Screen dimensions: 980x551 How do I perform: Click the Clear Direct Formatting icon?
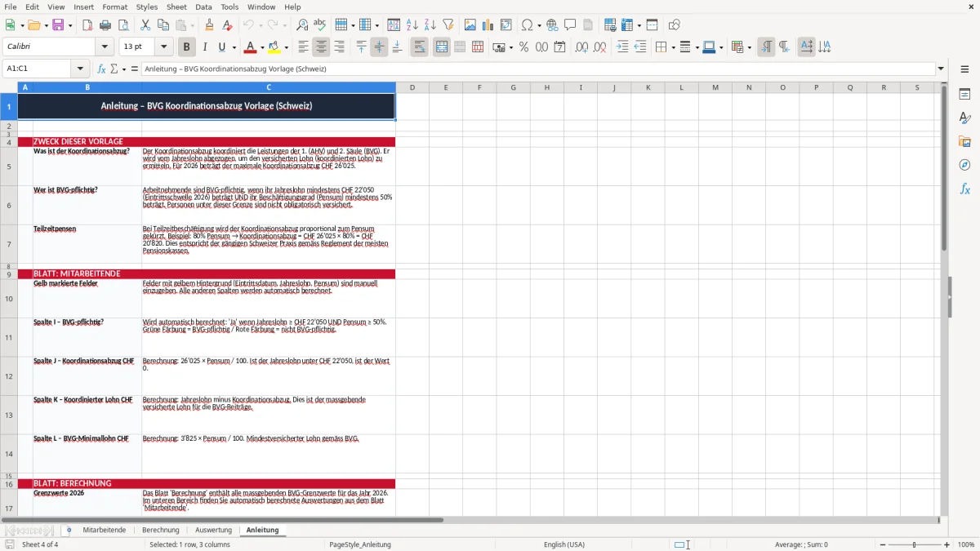(x=228, y=25)
